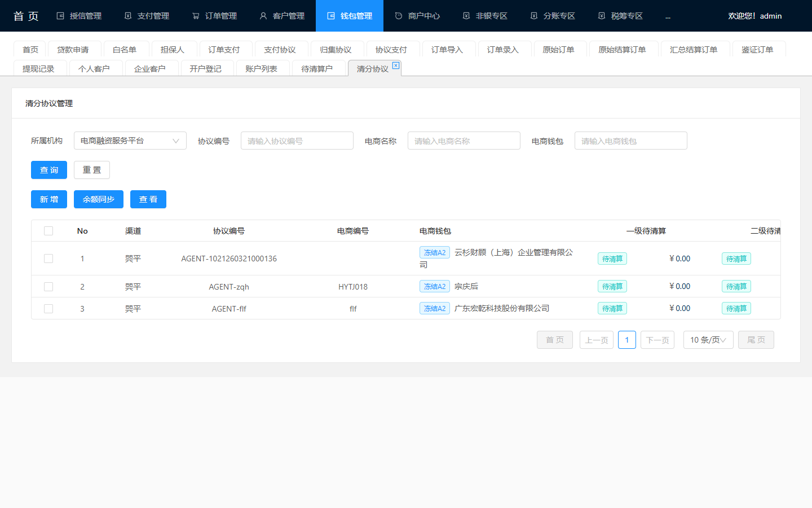812x508 pixels.
Task: Select page number 1 in pagination
Action: [x=627, y=340]
